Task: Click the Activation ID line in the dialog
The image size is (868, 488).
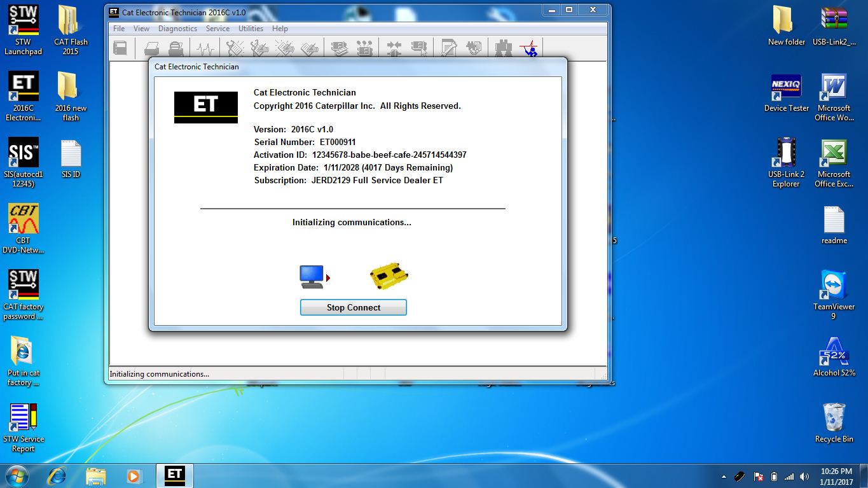Action: click(360, 155)
